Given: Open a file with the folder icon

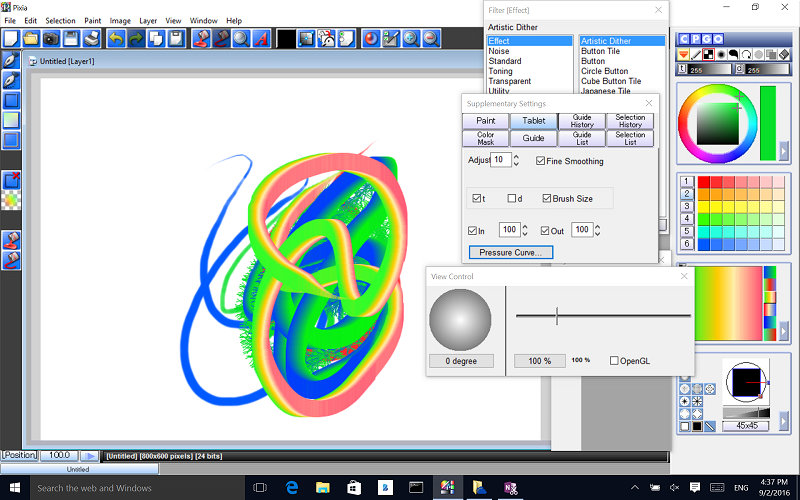Looking at the screenshot, I should point(31,39).
